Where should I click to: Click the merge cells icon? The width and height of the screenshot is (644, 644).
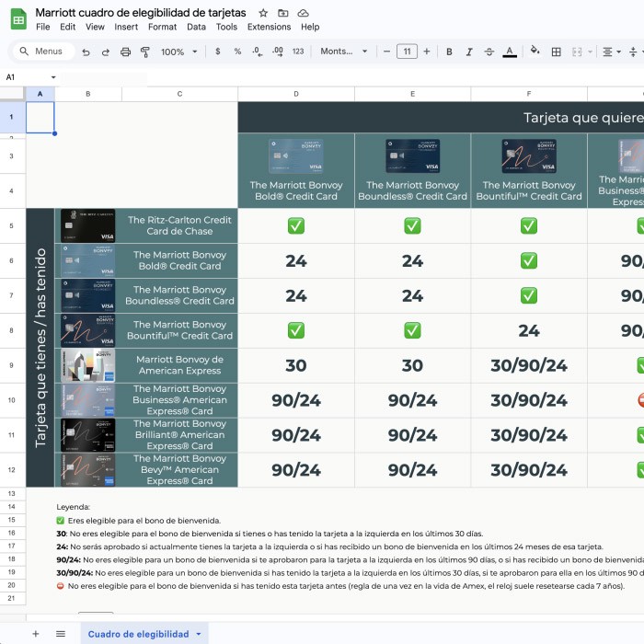[x=577, y=52]
